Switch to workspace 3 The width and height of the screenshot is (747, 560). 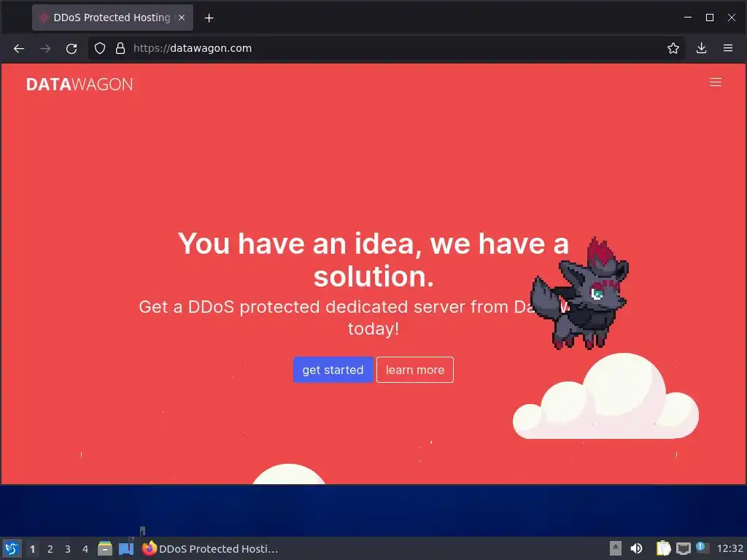tap(68, 549)
